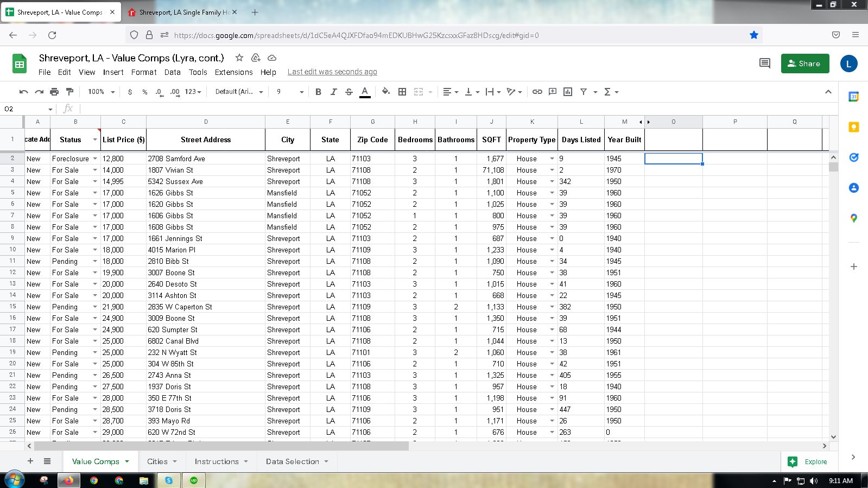This screenshot has width=868, height=488.
Task: Open the font size dropdown
Action: tap(290, 92)
